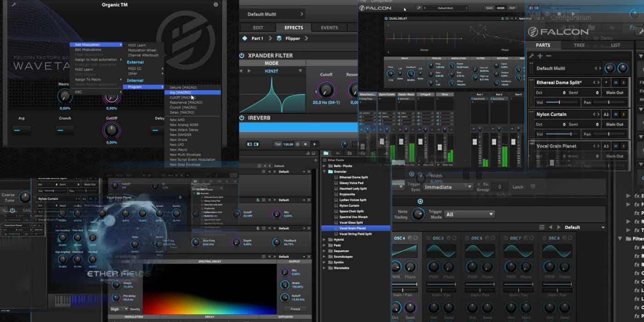644x322 pixels.
Task: Click the wrench icon in the Parts panel
Action: (x=532, y=56)
